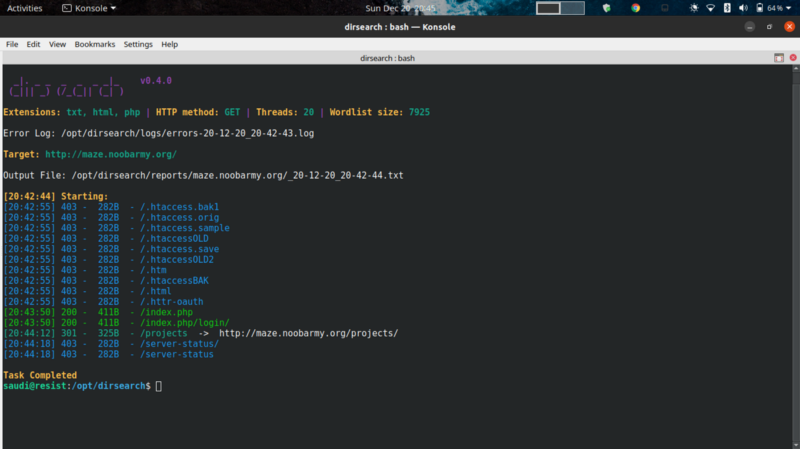
Task: Open the Bookmarks menu
Action: coord(95,44)
